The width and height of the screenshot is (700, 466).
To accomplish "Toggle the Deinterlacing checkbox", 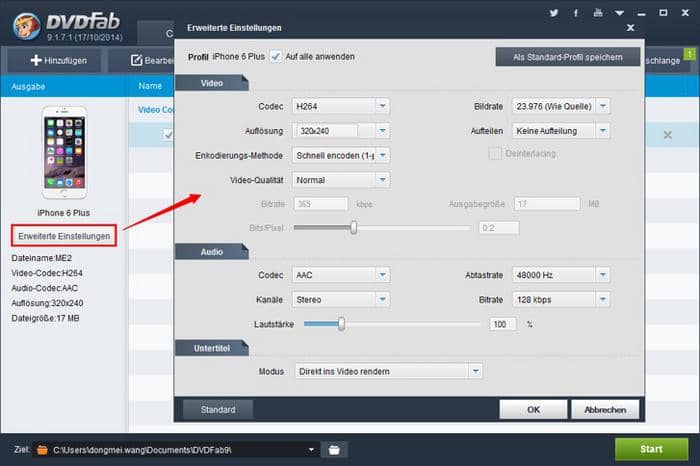I will pyautogui.click(x=494, y=154).
